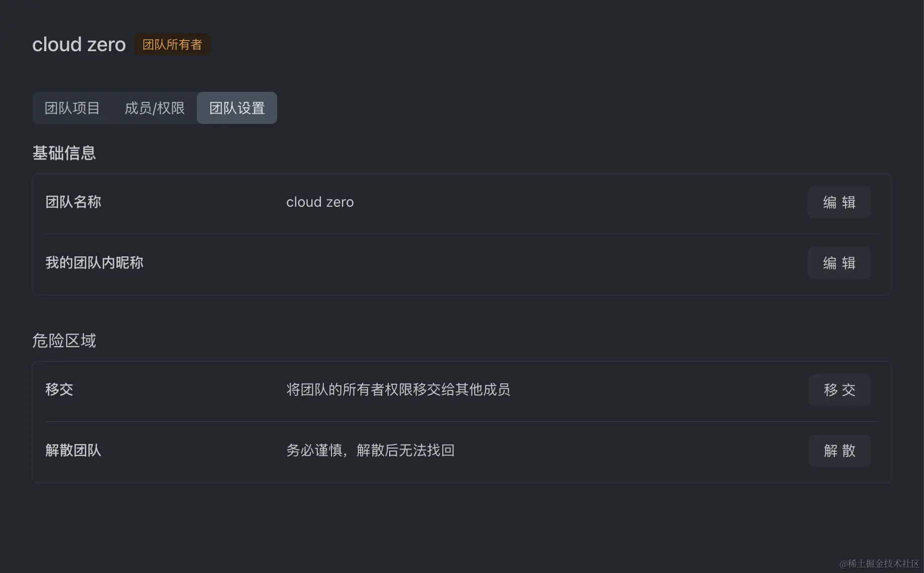Click the 移交 row label
924x573 pixels.
[x=59, y=389]
